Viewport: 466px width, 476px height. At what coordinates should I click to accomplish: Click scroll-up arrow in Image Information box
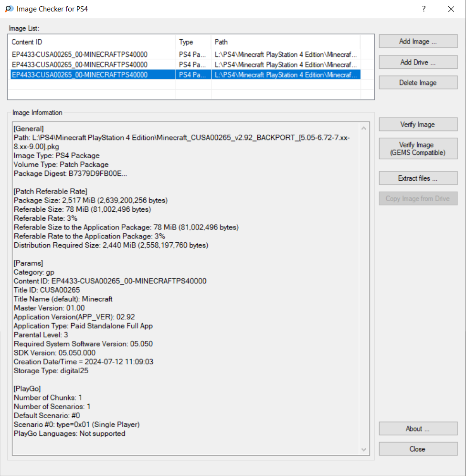364,129
